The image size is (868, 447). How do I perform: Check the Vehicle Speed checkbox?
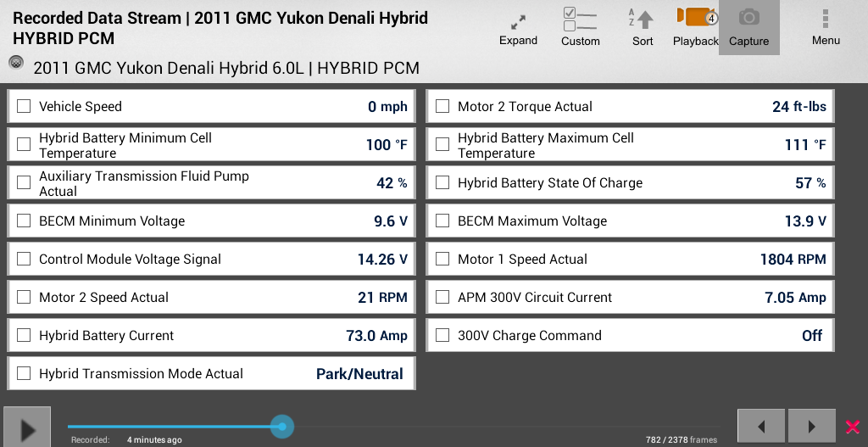[x=24, y=106]
